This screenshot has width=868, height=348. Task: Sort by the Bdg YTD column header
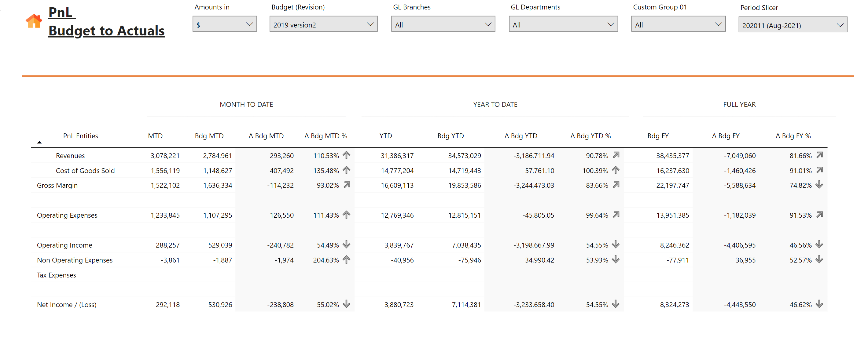click(451, 136)
